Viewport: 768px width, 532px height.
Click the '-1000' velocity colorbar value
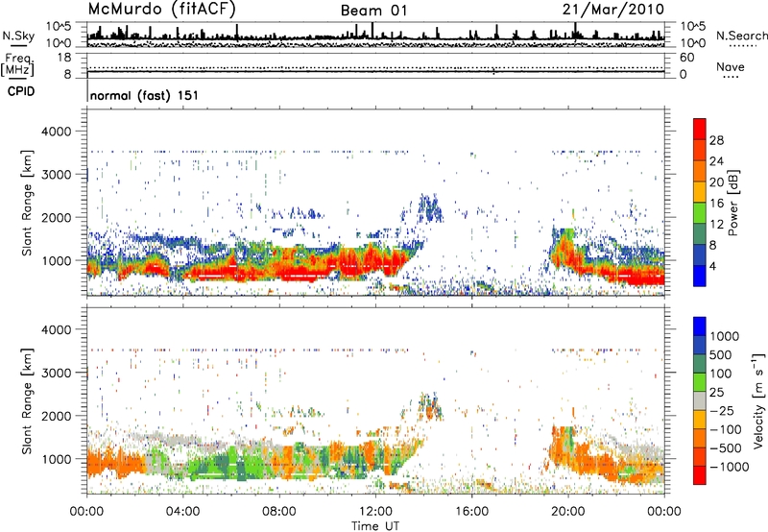(x=729, y=467)
